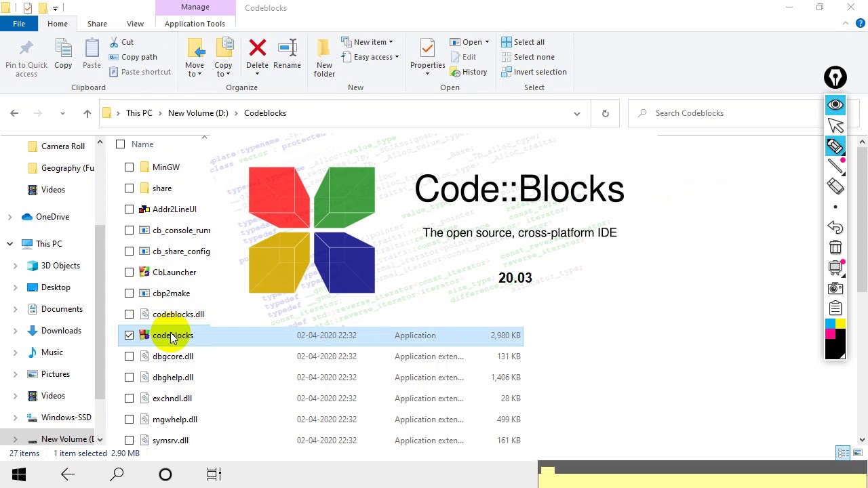
Task: Collapse the This PC tree node
Action: pos(9,244)
